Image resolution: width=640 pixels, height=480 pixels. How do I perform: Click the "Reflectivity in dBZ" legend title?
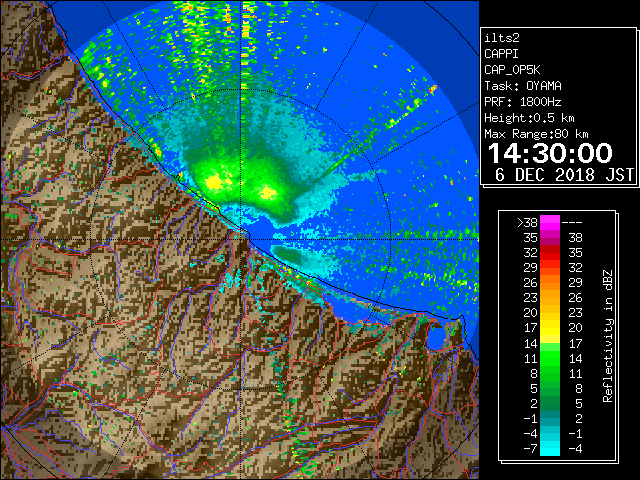coord(608,336)
